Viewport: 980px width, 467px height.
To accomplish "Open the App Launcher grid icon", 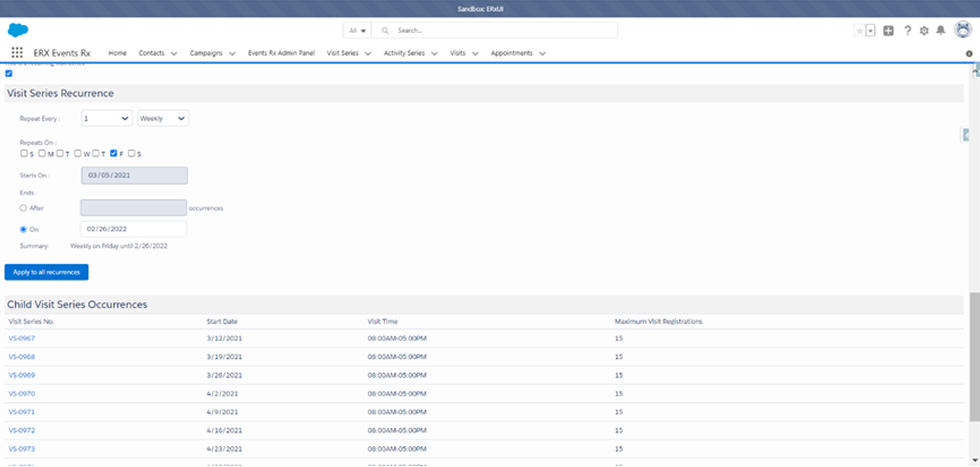I will 17,53.
